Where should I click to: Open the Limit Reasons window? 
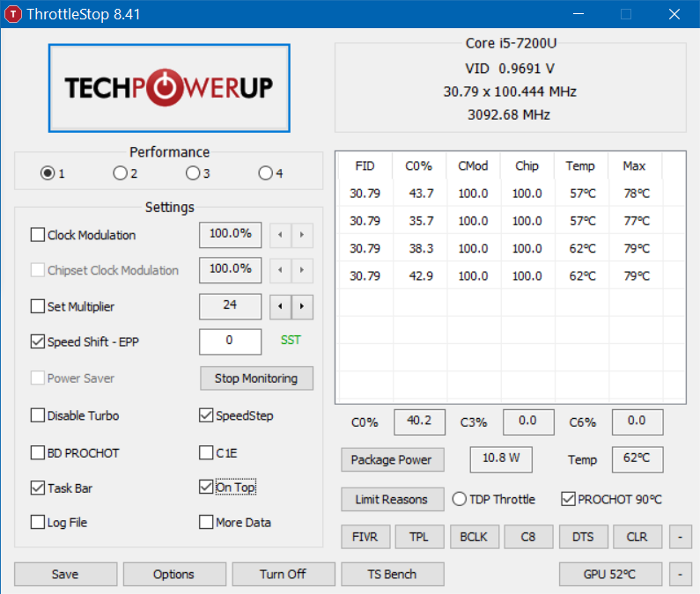pos(393,499)
